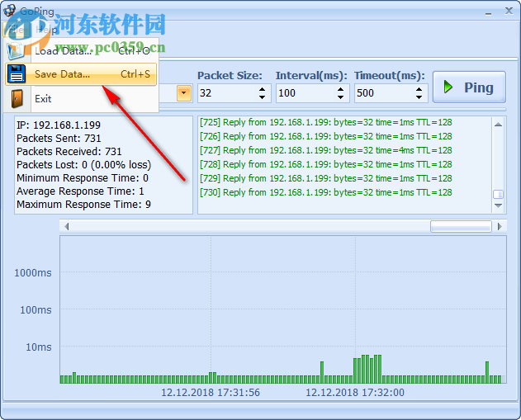This screenshot has height=420, width=521.
Task: Select the [729] reply log line
Action: (325, 178)
